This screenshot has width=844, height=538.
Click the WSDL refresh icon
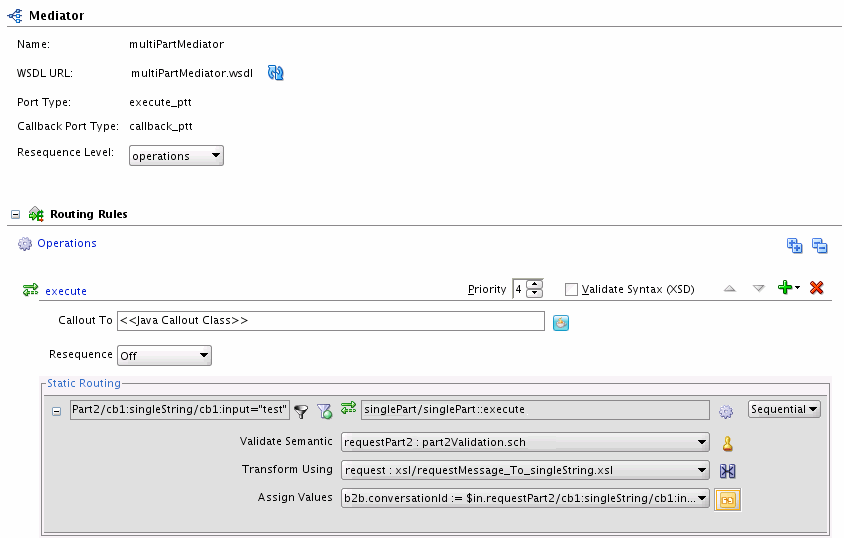coord(276,73)
